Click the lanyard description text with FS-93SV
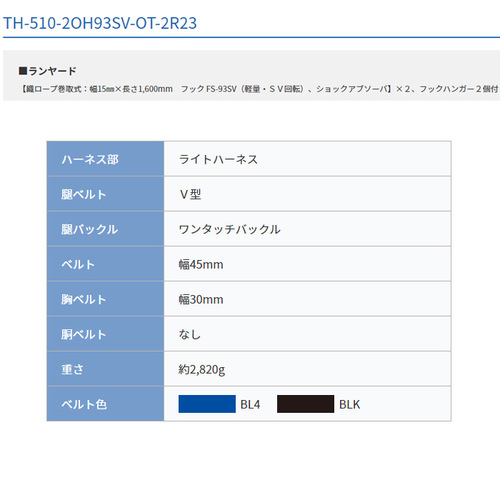The width and height of the screenshot is (500, 500). click(259, 89)
